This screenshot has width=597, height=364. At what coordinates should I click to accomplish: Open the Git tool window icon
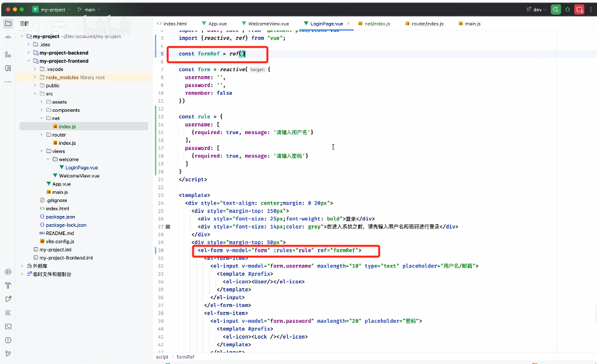click(x=8, y=354)
